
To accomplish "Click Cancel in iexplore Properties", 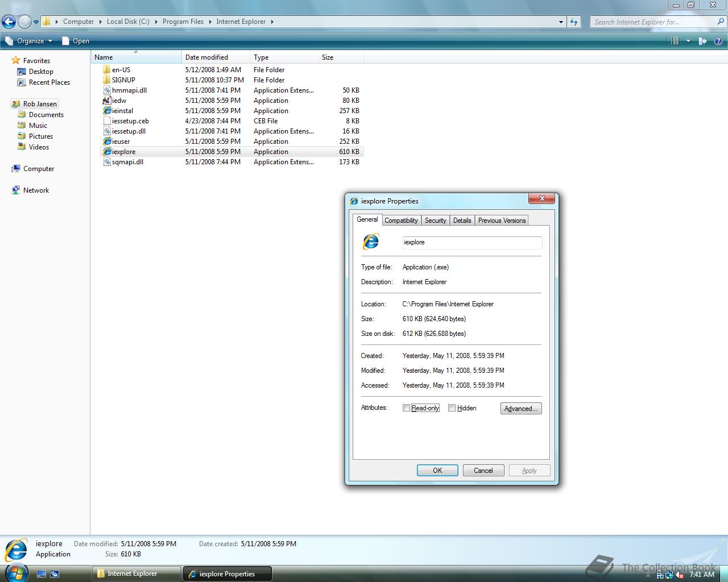I will (483, 471).
